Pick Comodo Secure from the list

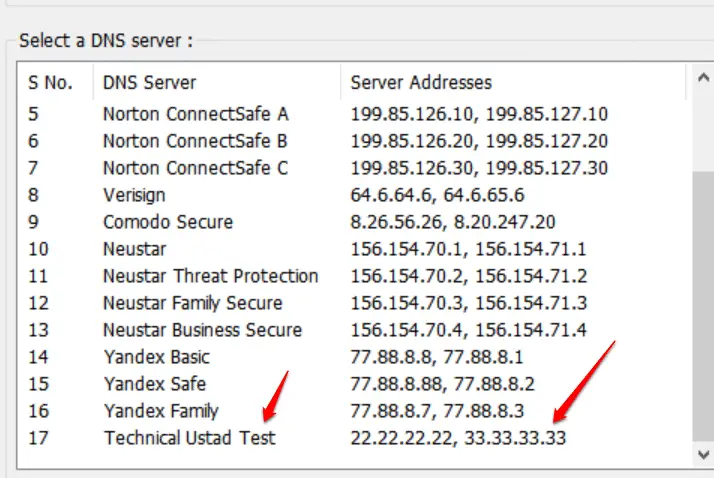point(352,222)
